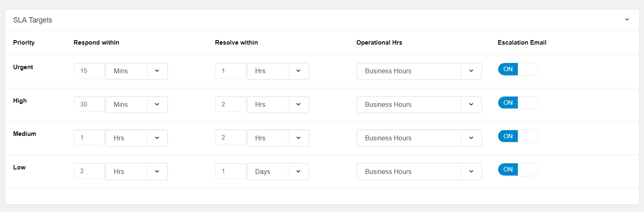Viewport: 644px width, 212px height.
Task: Click Urgent respond within value field
Action: [89, 71]
